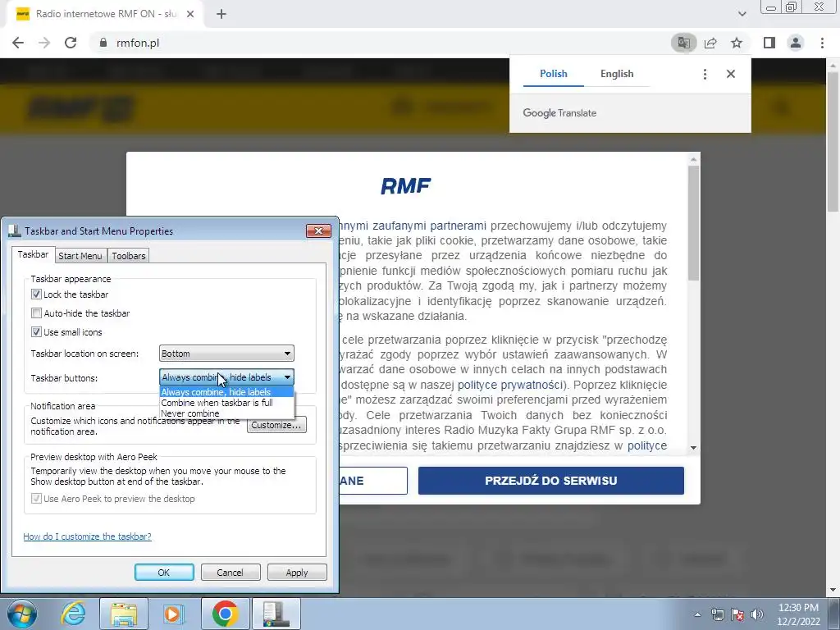Open a new Chrome tab
Image resolution: width=840 pixels, height=630 pixels.
[221, 15]
